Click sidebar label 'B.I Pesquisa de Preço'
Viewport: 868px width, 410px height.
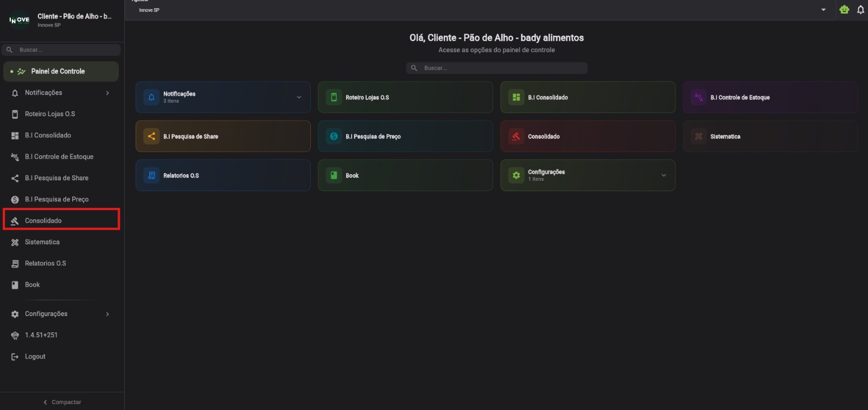(56, 199)
